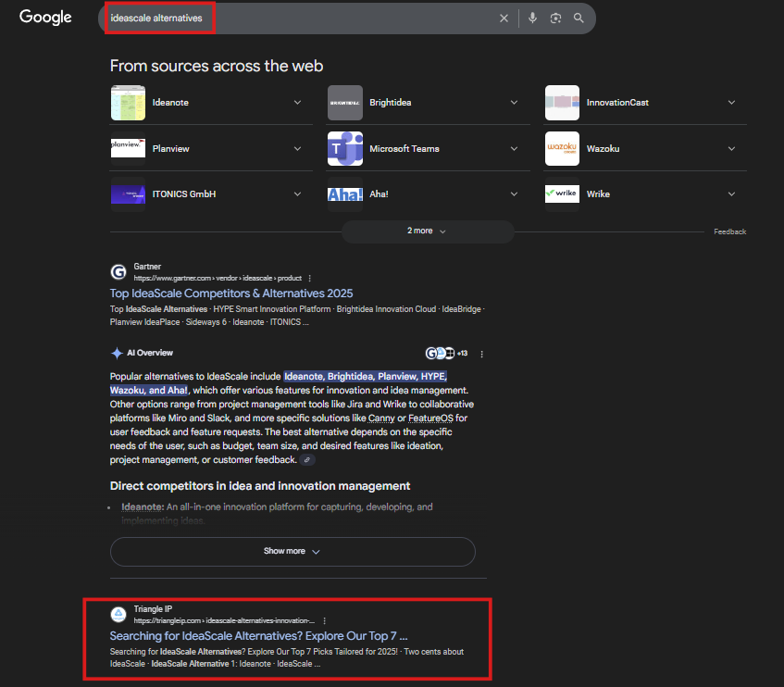Click the Aha! source thumbnail
This screenshot has height=687, width=784.
pos(344,194)
